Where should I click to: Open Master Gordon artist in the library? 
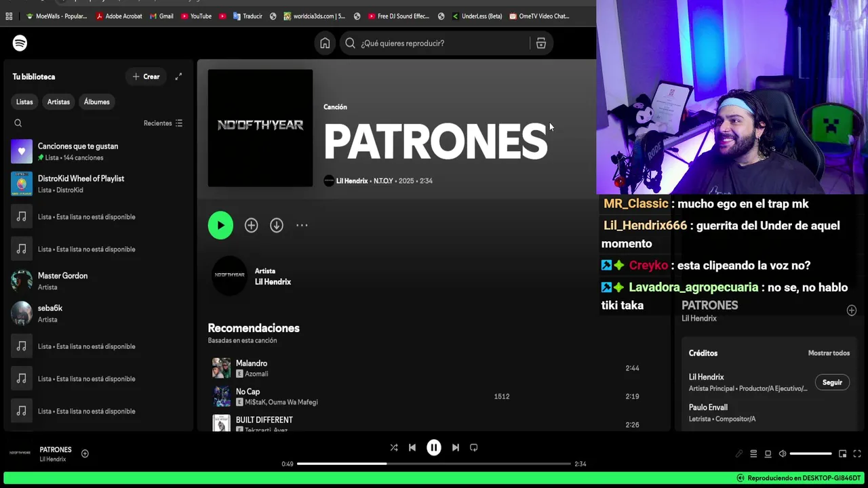click(98, 281)
